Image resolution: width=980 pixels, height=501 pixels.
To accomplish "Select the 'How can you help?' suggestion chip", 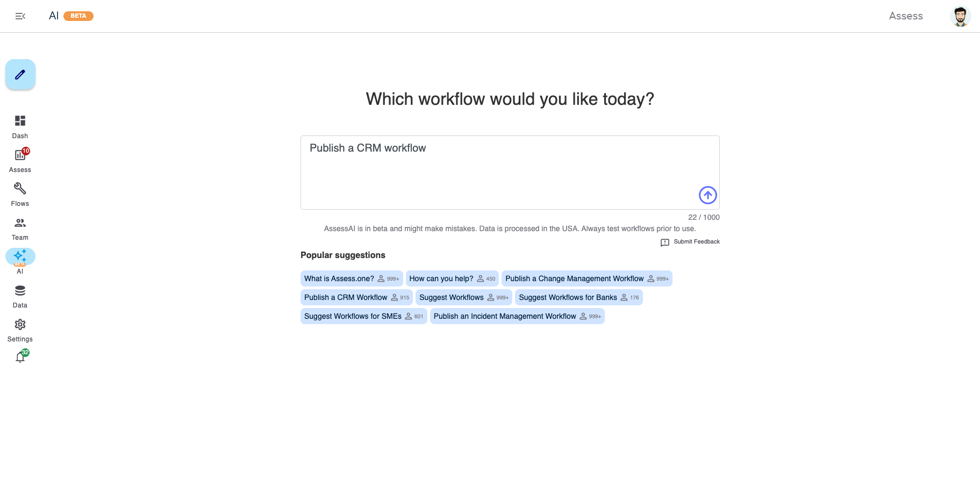I will [x=452, y=278].
